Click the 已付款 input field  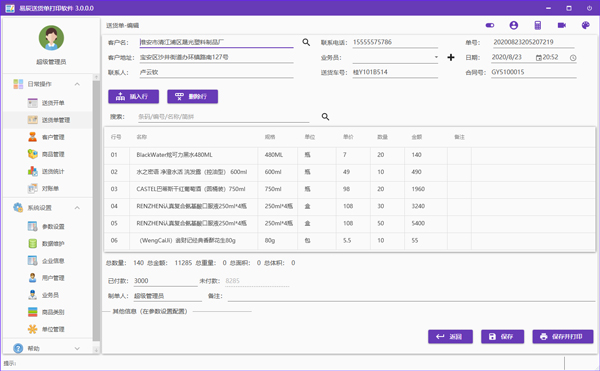pyautogui.click(x=165, y=281)
